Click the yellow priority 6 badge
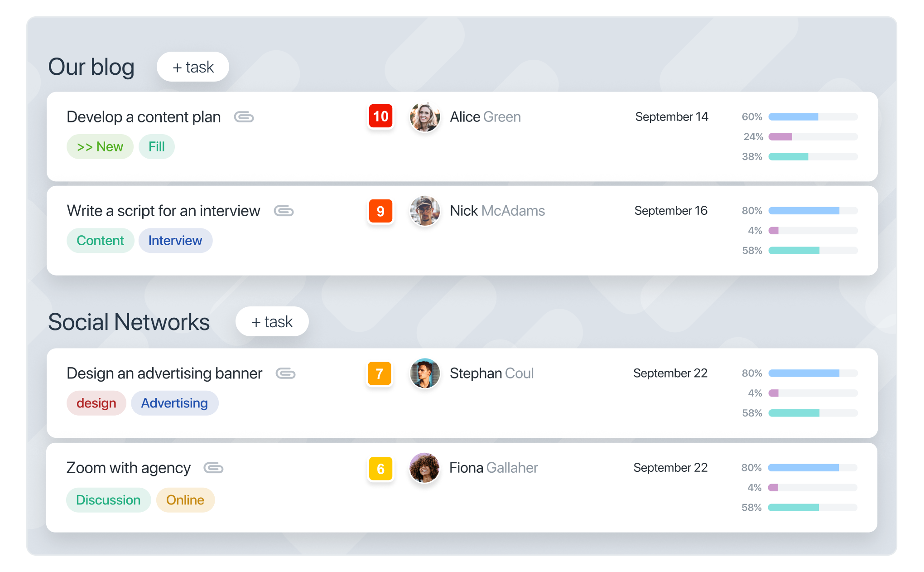924x572 pixels. tap(380, 469)
